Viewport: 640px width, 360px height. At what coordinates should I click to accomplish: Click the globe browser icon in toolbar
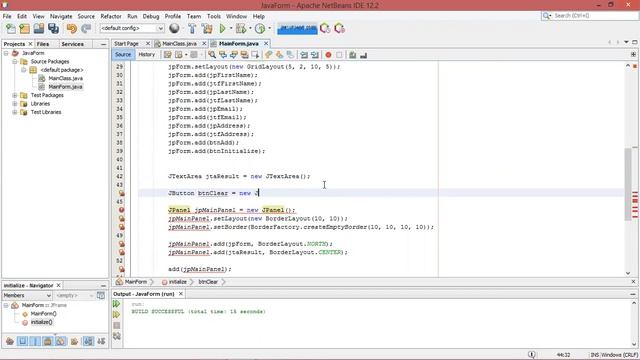174,28
